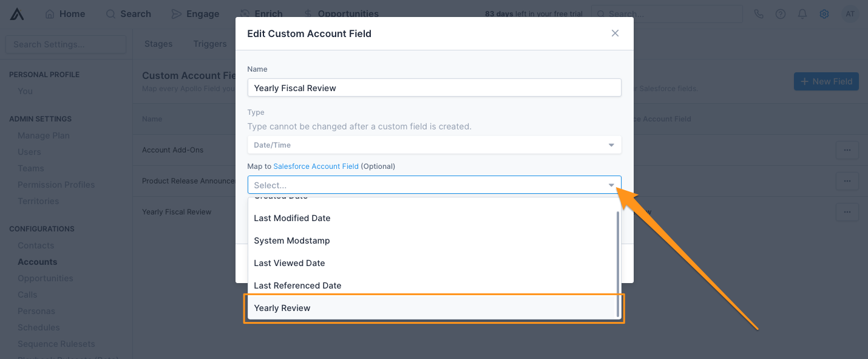Open the ellipsis menu for Account Add-Ons
The image size is (868, 359).
847,150
